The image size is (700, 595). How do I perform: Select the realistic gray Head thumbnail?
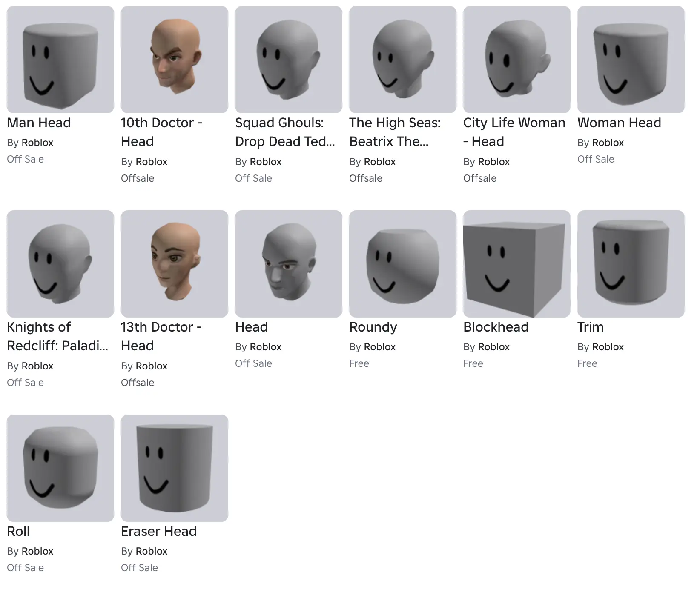tap(289, 264)
